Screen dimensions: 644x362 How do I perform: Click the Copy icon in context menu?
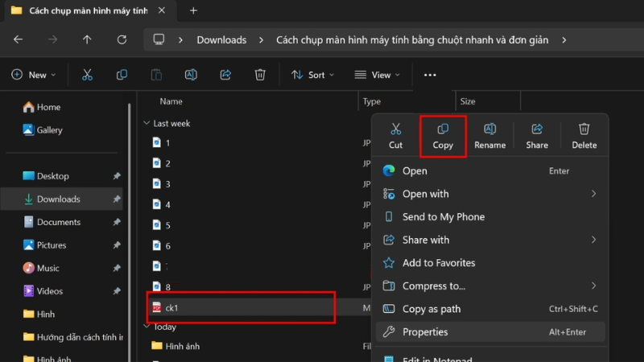tap(443, 135)
